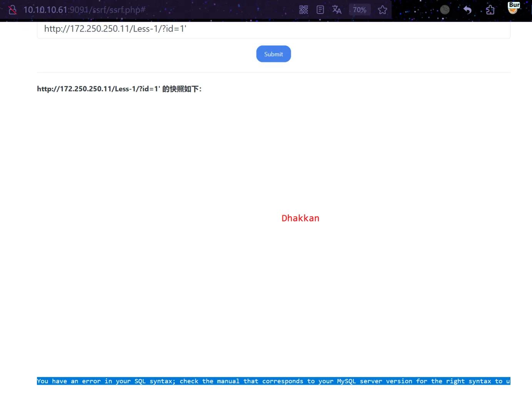
Task: Click the blue Submit button
Action: pos(274,54)
